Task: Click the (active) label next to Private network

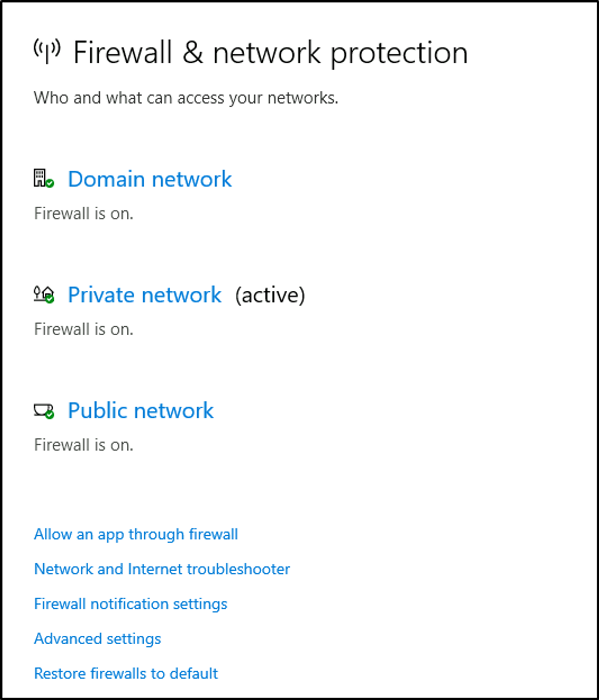Action: tap(270, 295)
